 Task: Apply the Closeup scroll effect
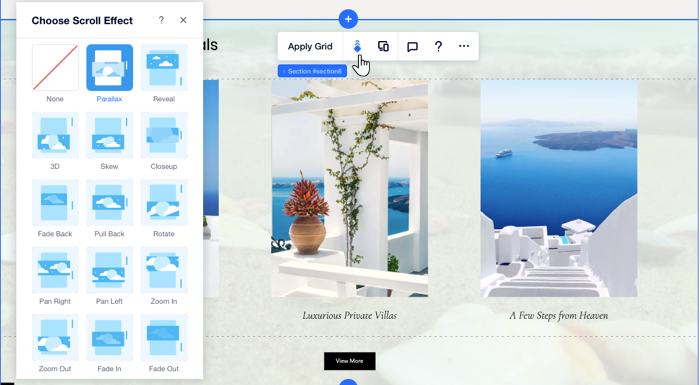(x=164, y=135)
